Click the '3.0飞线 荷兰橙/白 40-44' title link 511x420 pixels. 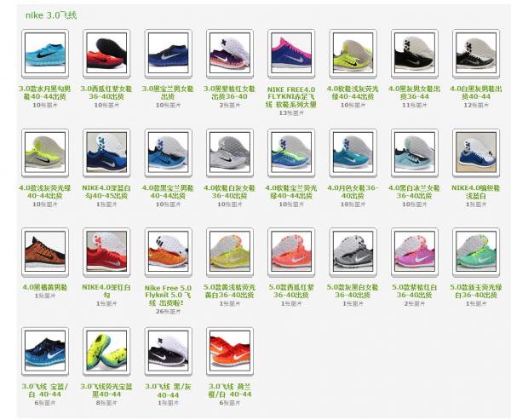[x=230, y=390]
